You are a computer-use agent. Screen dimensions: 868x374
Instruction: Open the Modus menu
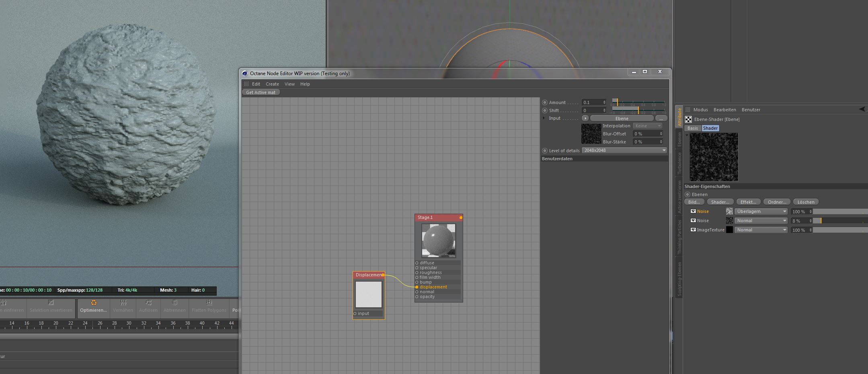pos(700,110)
